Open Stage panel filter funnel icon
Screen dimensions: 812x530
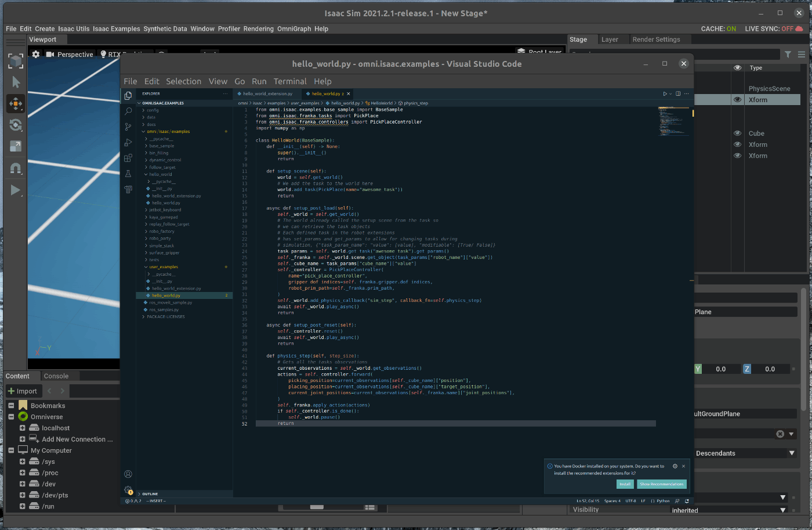click(788, 55)
